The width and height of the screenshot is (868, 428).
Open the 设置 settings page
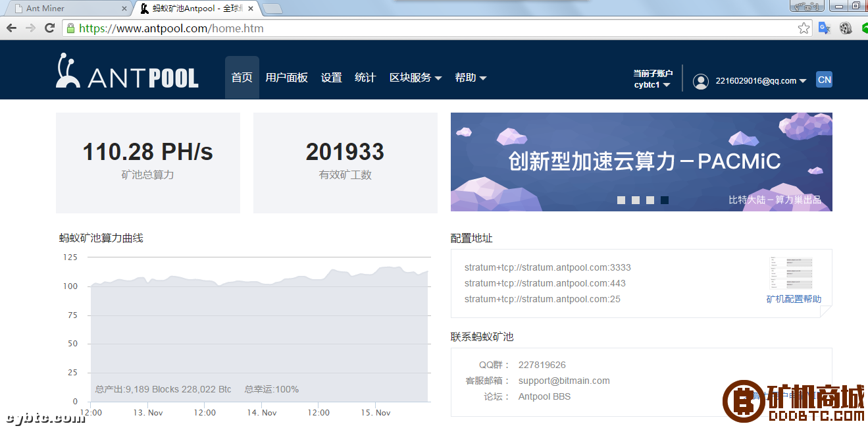point(332,78)
